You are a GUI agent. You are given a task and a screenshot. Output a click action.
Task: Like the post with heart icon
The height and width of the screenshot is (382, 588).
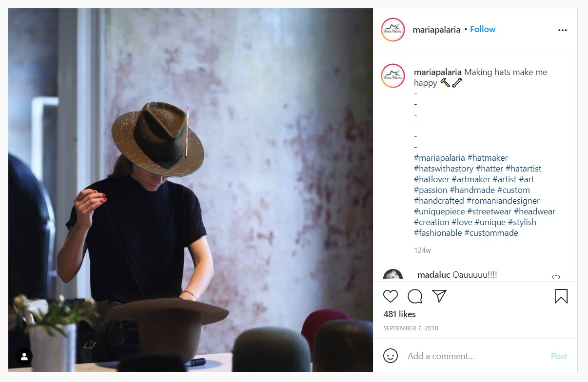(x=391, y=296)
